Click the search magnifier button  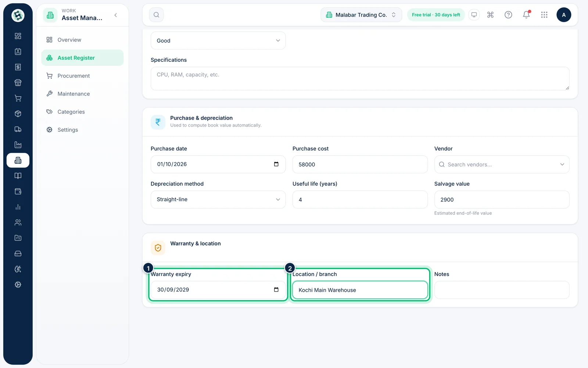[x=156, y=15]
